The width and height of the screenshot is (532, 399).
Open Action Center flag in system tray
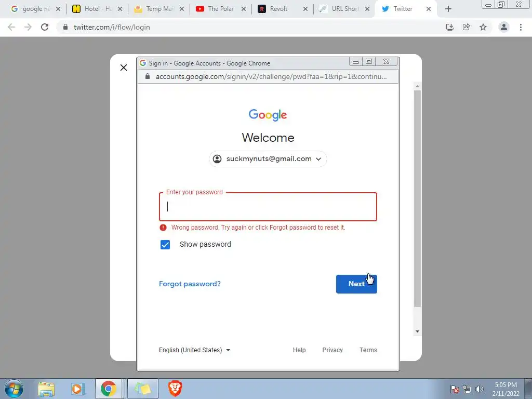455,389
